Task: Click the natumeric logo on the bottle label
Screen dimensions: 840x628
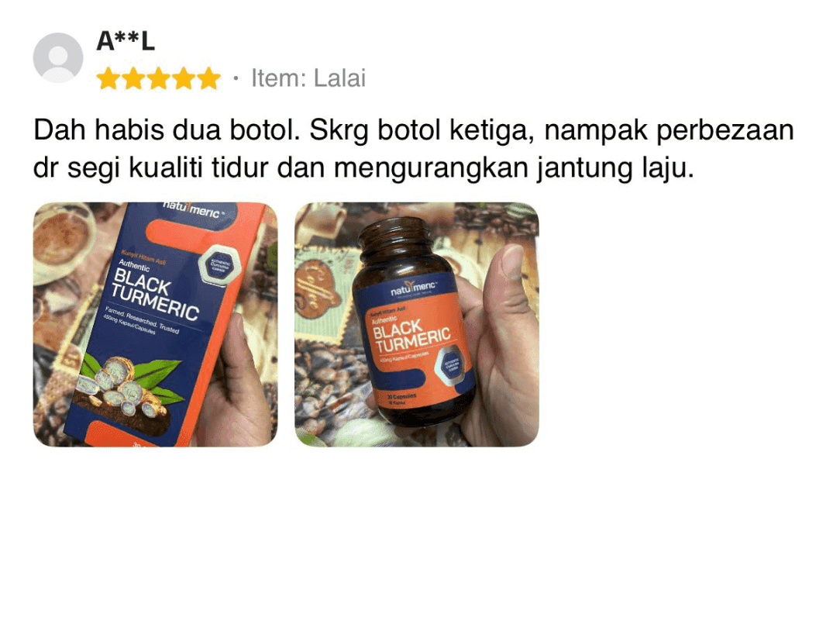Action: (x=413, y=289)
